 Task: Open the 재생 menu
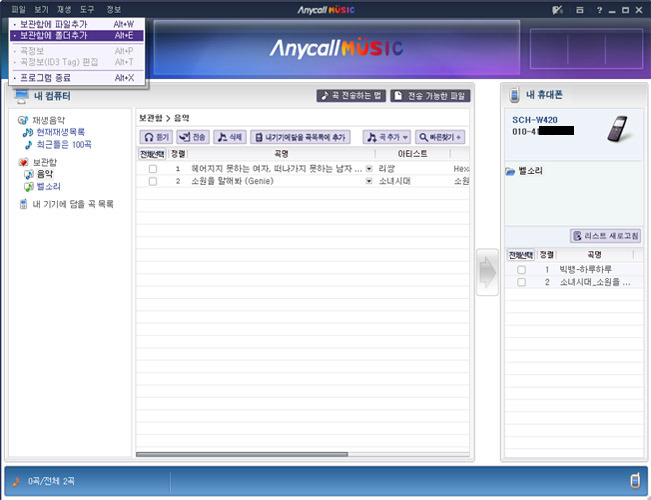pos(64,9)
